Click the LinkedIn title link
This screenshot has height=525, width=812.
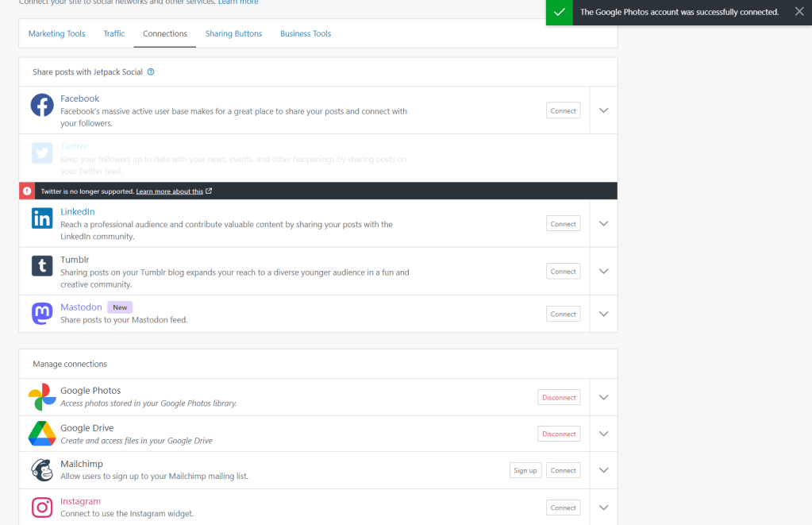(x=78, y=211)
